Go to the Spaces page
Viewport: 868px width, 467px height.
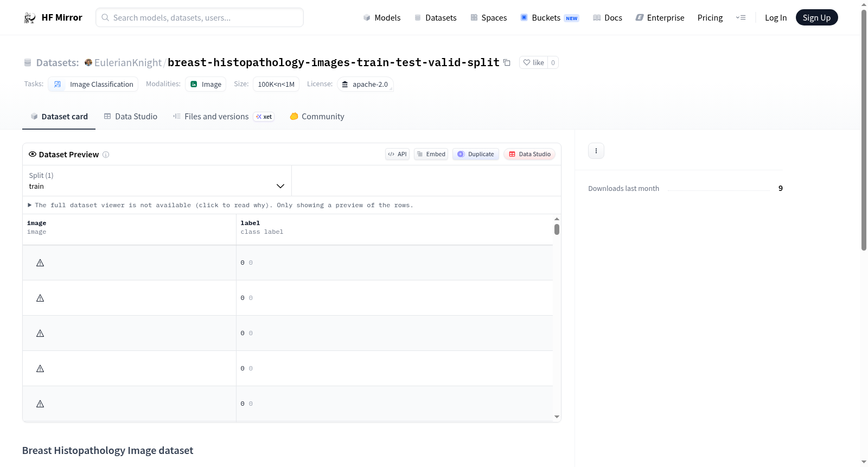[x=489, y=17]
